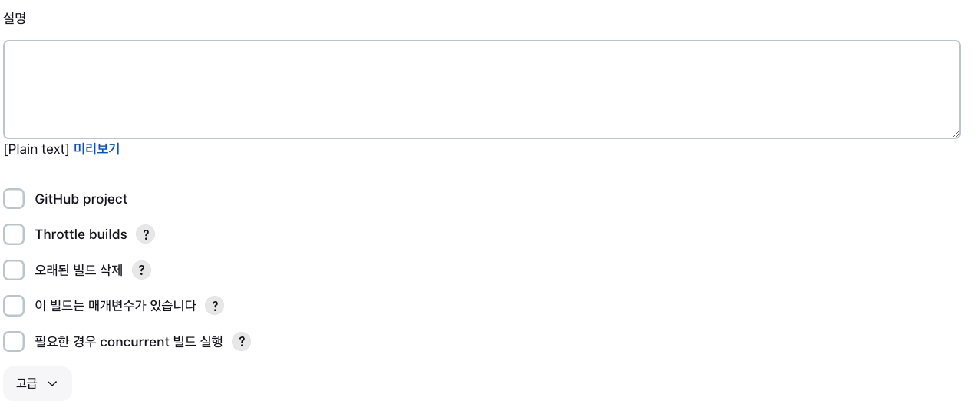Click the 오래된 빌드 삭제 label text

click(79, 270)
